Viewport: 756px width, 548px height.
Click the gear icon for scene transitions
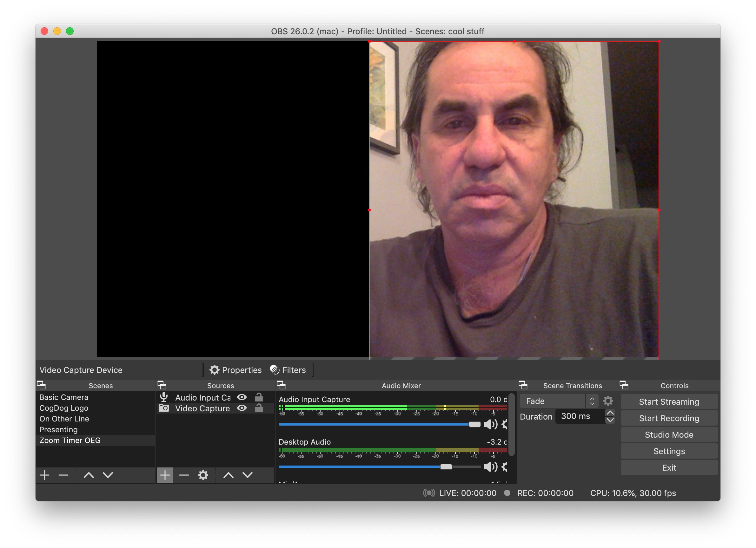coord(608,401)
